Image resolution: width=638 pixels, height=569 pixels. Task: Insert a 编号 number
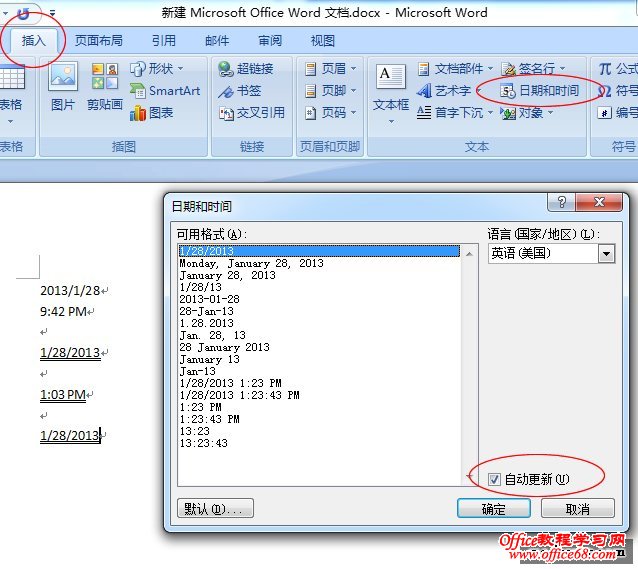click(618, 112)
